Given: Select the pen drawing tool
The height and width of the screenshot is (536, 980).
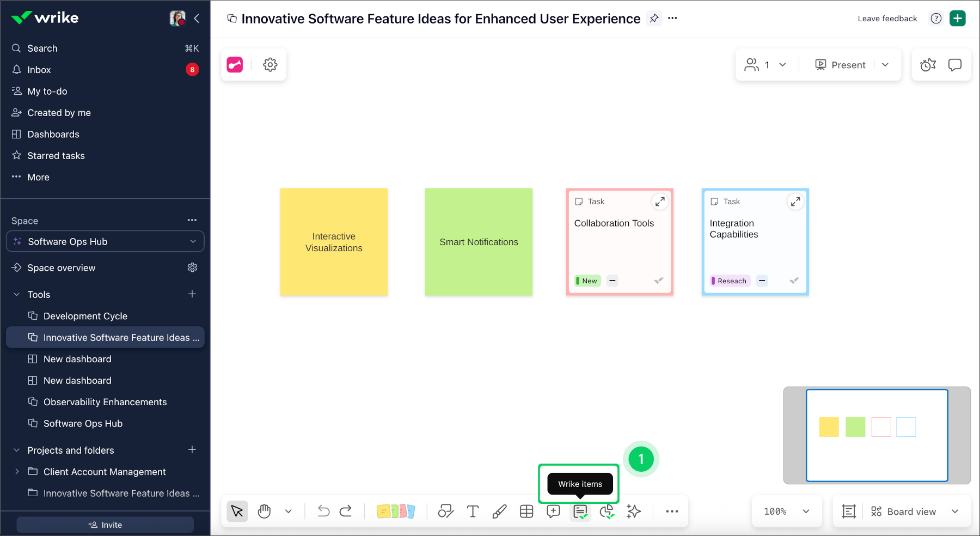Looking at the screenshot, I should [x=499, y=511].
